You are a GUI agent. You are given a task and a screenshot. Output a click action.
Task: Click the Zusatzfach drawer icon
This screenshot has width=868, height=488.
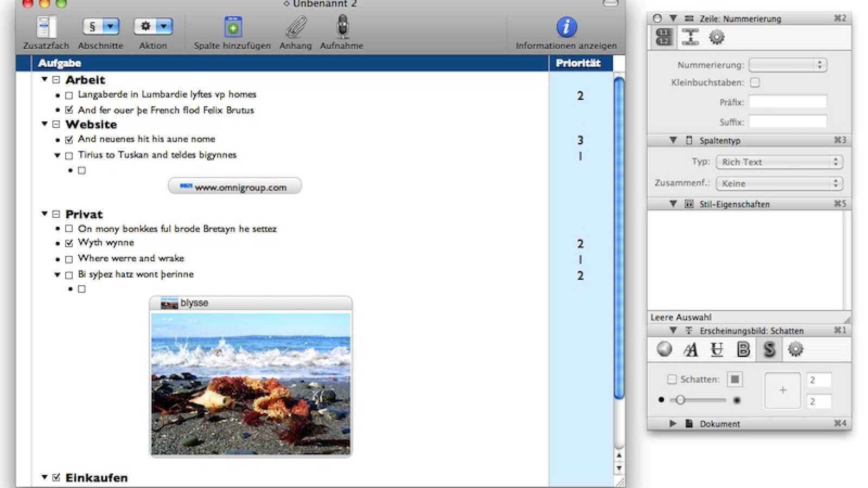(46, 27)
